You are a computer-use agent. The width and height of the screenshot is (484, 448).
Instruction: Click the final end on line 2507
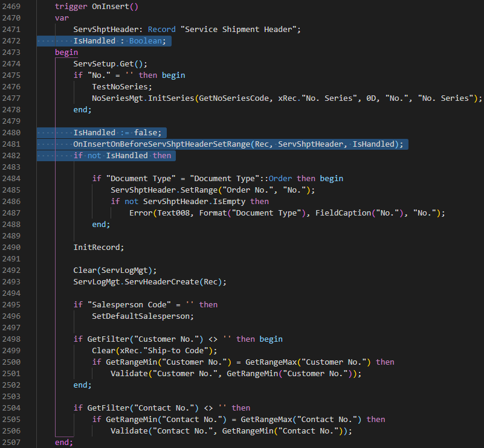pyautogui.click(x=59, y=442)
